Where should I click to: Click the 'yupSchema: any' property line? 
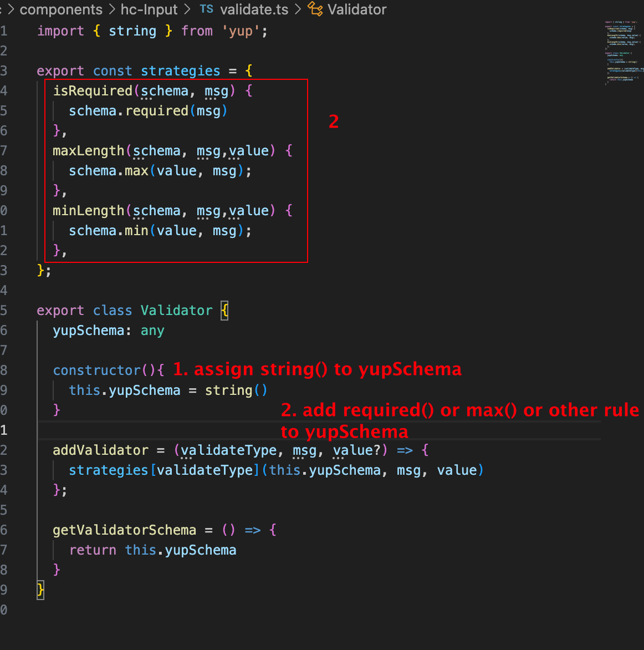pos(109,331)
